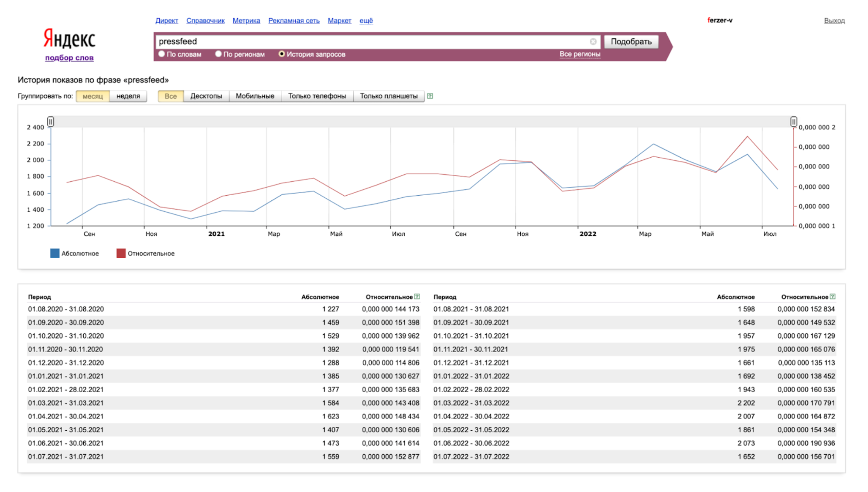Click the 2021 label on chart axis
This screenshot has height=492, width=868.
click(216, 234)
